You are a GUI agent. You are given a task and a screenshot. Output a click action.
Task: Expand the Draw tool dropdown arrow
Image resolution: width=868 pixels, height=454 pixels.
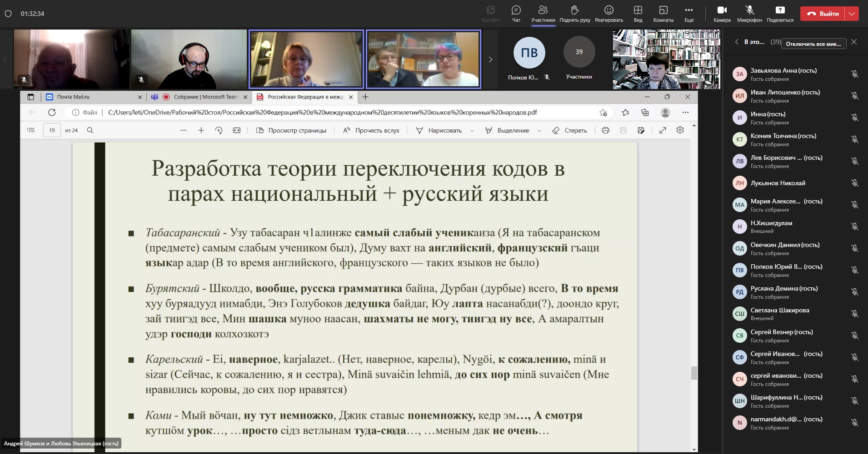pyautogui.click(x=472, y=131)
